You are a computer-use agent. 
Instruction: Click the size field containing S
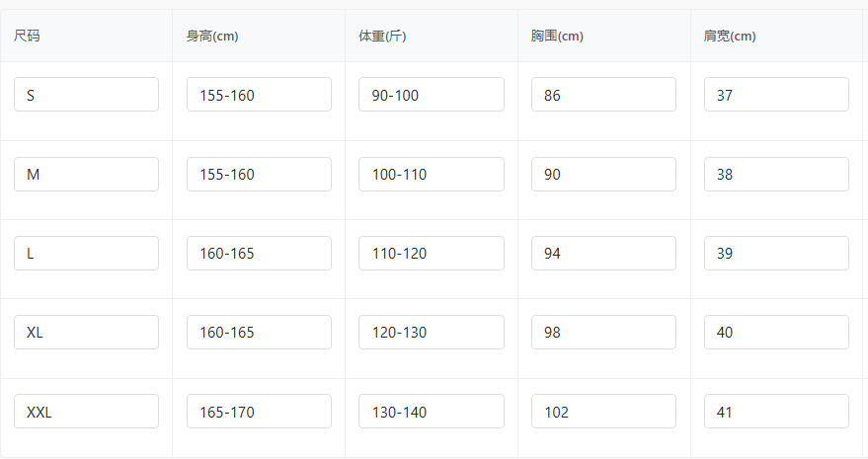tap(86, 95)
